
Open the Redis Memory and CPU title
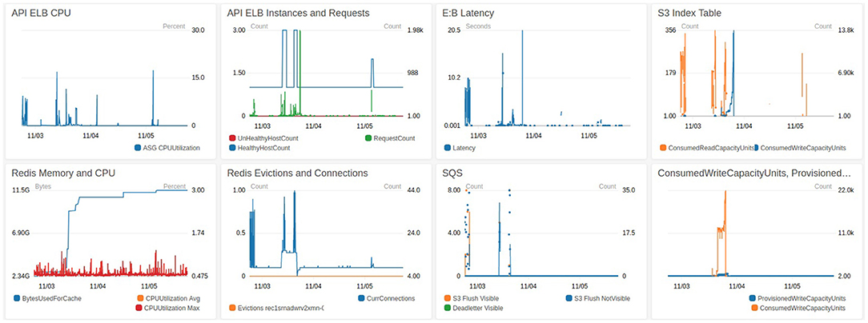63,173
